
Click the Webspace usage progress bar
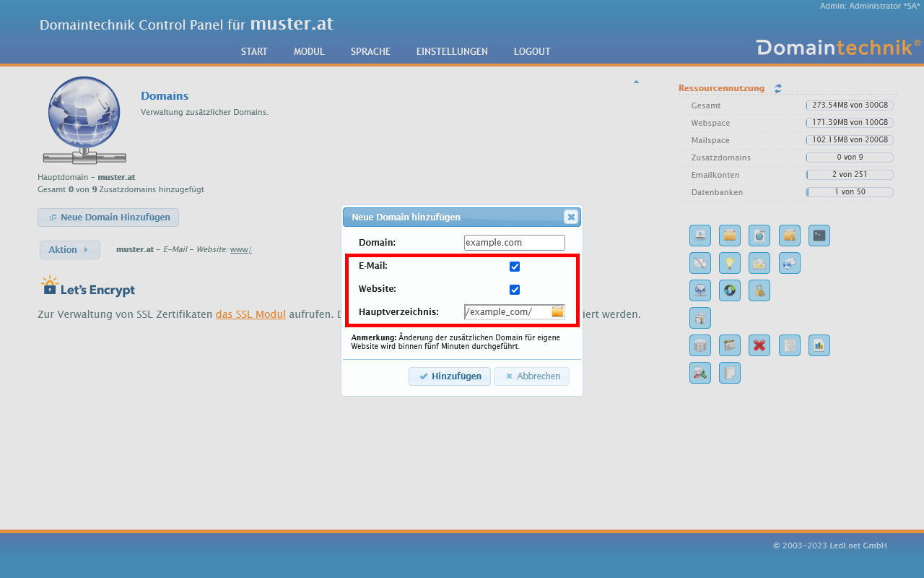point(850,123)
